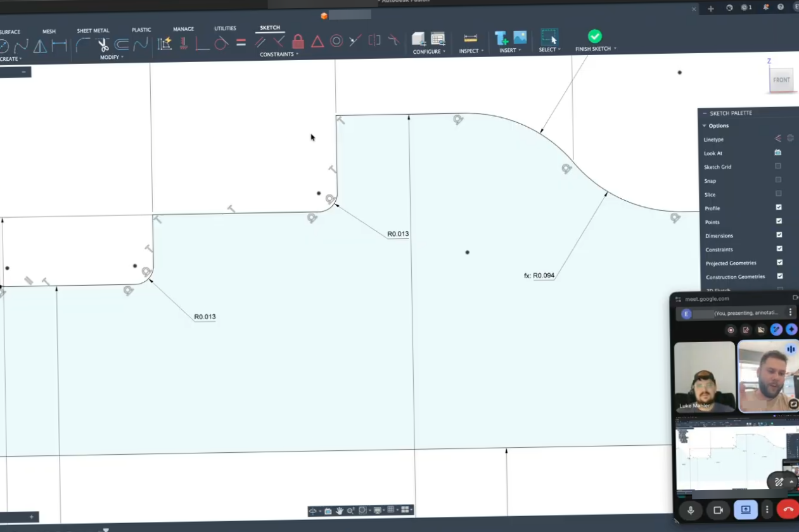Uncheck Projected Geometries checkbox
799x532 pixels.
coord(779,262)
